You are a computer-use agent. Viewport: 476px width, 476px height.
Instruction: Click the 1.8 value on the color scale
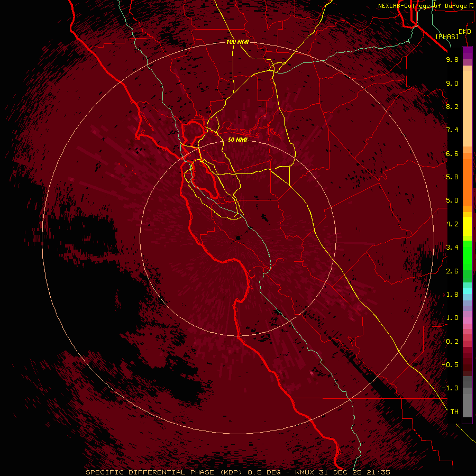pyautogui.click(x=452, y=295)
